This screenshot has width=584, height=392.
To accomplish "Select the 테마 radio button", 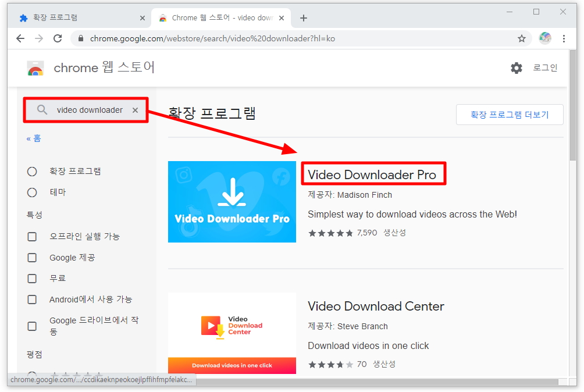I will [x=32, y=193].
